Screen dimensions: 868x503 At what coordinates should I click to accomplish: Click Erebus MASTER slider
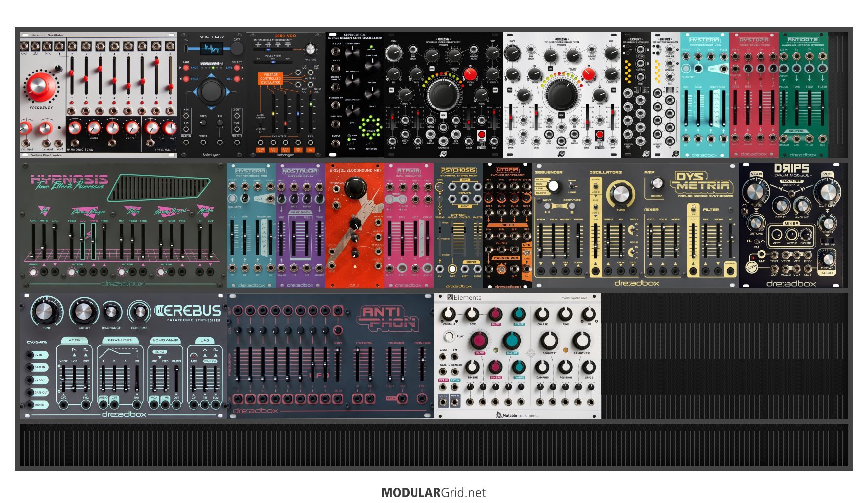(x=176, y=379)
